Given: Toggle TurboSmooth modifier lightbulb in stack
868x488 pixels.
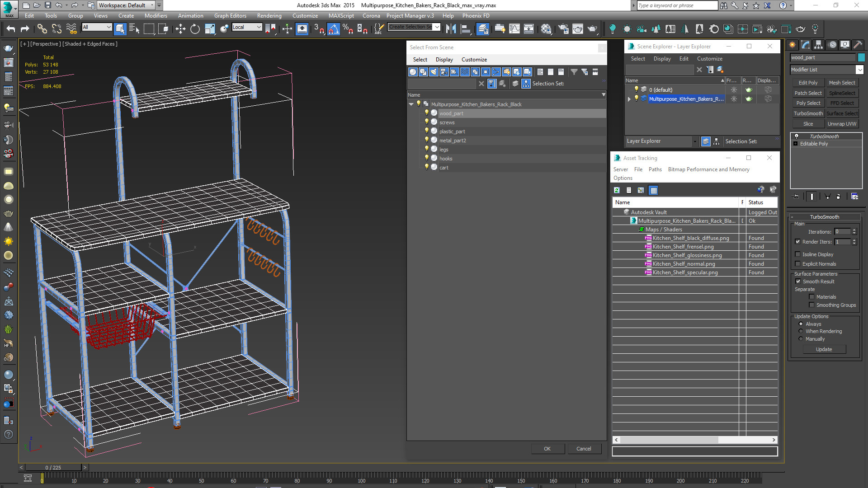Looking at the screenshot, I should point(797,136).
